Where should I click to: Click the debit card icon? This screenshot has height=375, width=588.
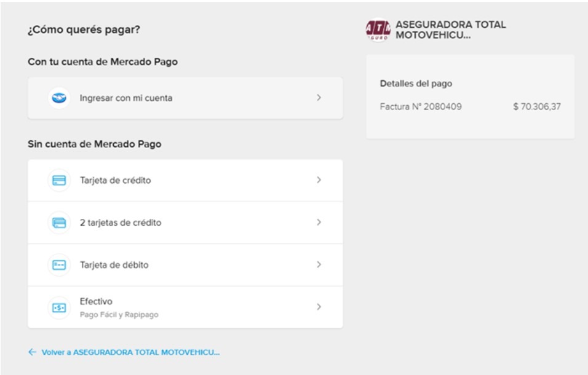click(60, 265)
